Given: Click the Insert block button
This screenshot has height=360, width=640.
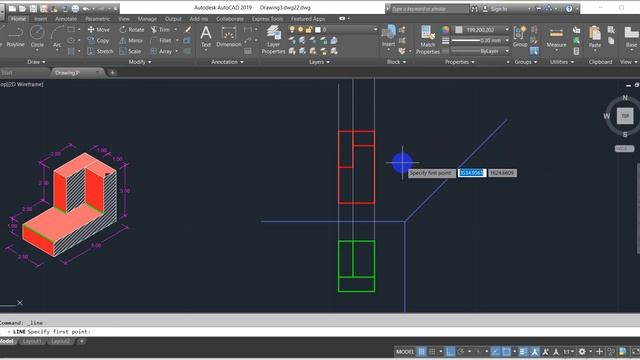Looking at the screenshot, I should point(389,36).
